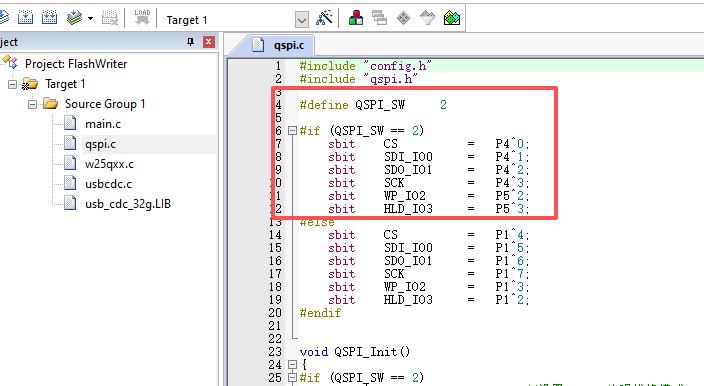Click the Stop build icon
The width and height of the screenshot is (704, 386).
tap(110, 18)
